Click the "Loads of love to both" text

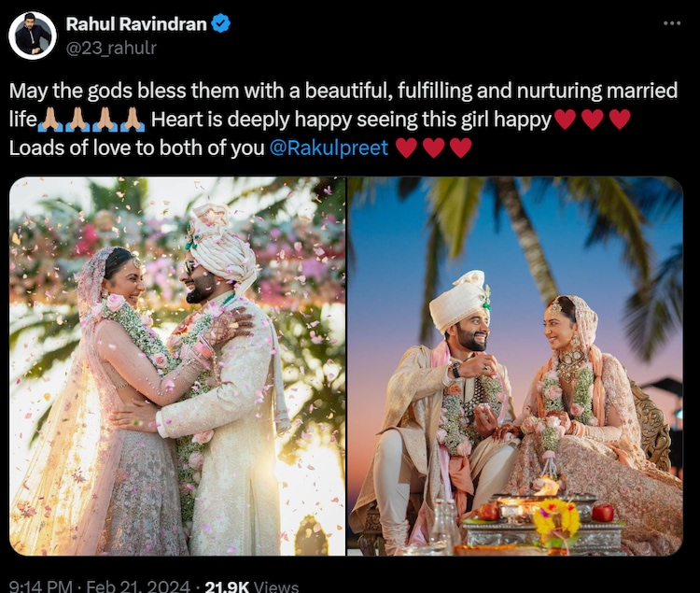pos(136,148)
